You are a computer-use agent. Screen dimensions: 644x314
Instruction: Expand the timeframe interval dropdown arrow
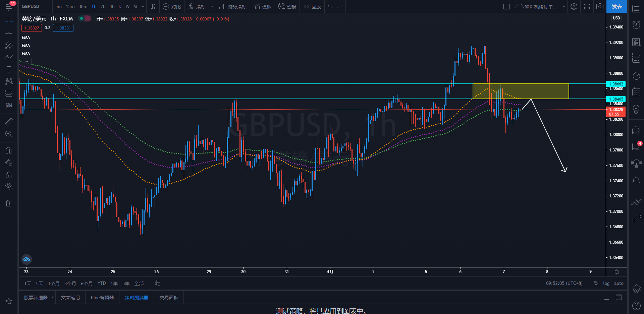[143, 7]
